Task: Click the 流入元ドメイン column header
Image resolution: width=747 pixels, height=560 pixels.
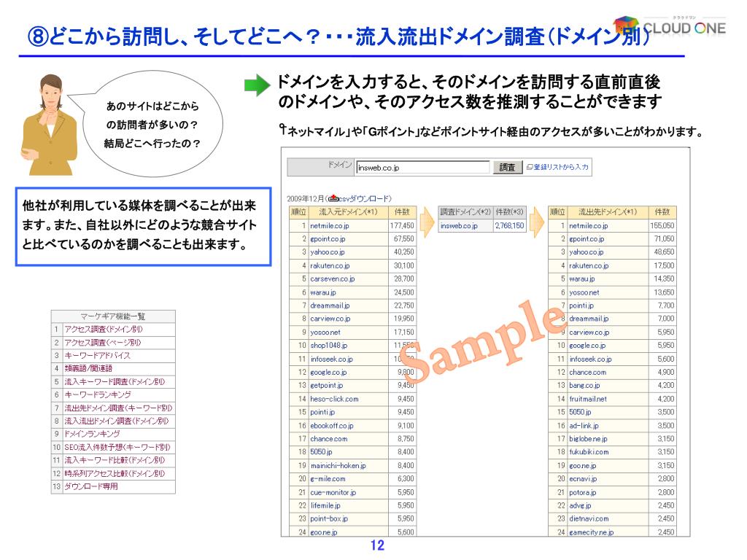Action: 348,212
